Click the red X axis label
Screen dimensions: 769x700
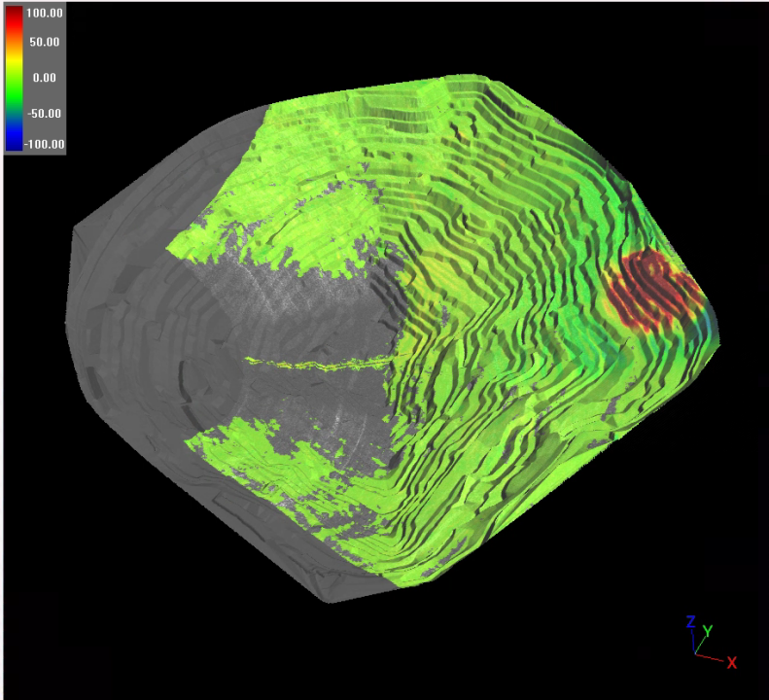click(x=731, y=663)
